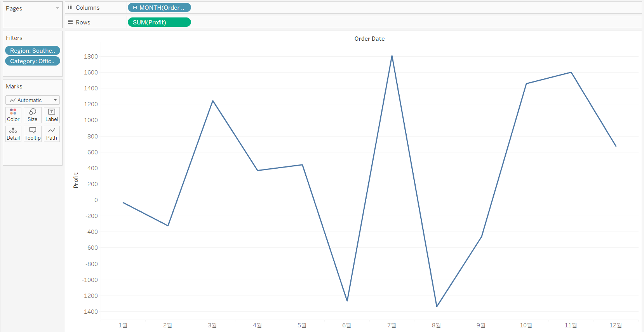Click the 10월 month axis label

point(526,325)
